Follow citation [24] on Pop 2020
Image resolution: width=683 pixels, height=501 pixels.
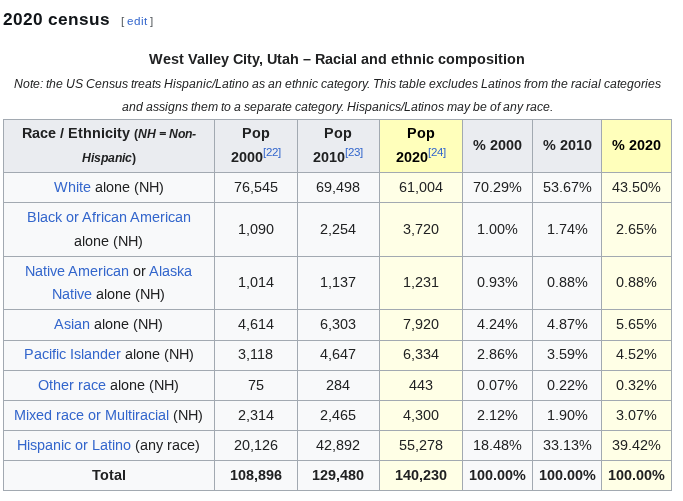point(436,152)
